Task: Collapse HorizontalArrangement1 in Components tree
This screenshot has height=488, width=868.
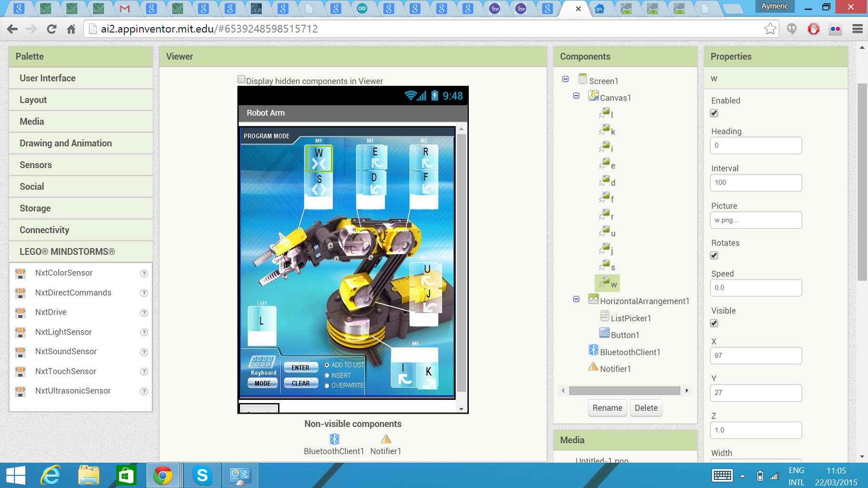Action: (576, 299)
